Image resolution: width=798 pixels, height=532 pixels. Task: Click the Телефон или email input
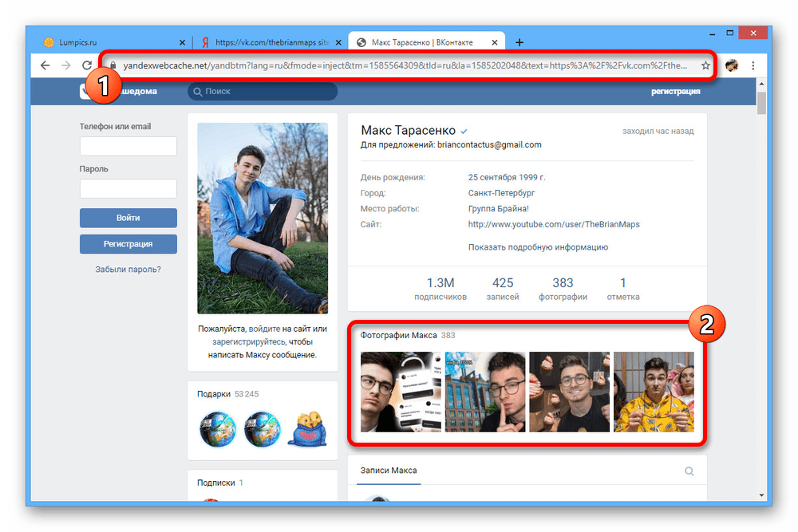(128, 147)
